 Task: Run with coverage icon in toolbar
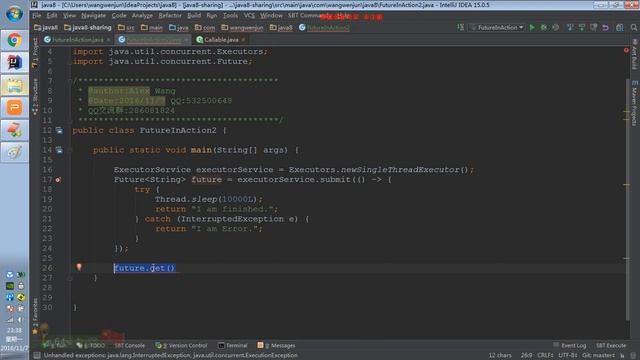tap(555, 27)
